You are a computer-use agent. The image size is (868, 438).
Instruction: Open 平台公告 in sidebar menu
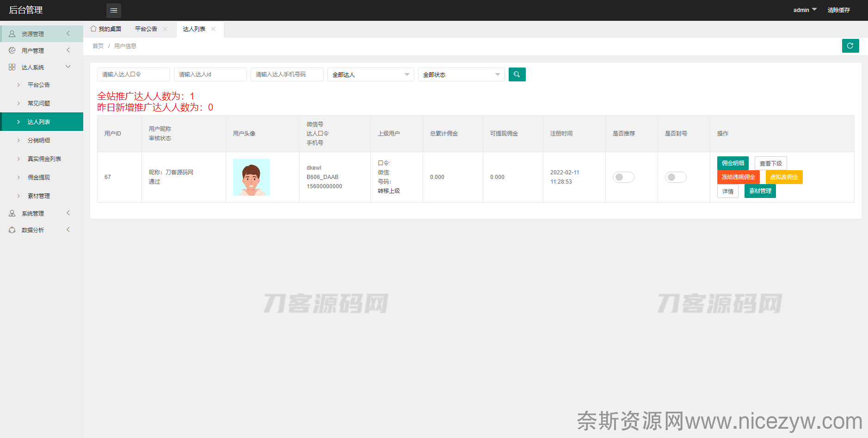(x=42, y=85)
